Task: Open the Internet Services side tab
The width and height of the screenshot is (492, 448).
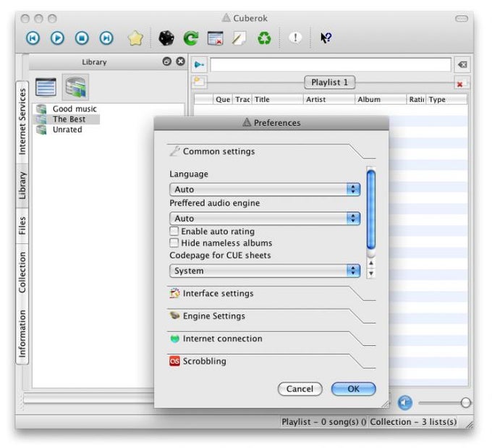Action: (22, 122)
